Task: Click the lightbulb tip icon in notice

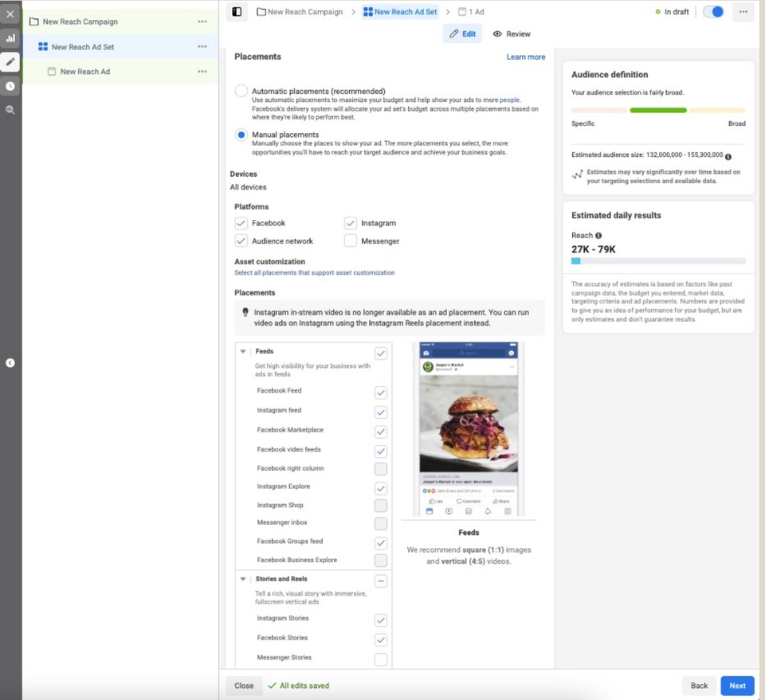Action: coord(245,312)
